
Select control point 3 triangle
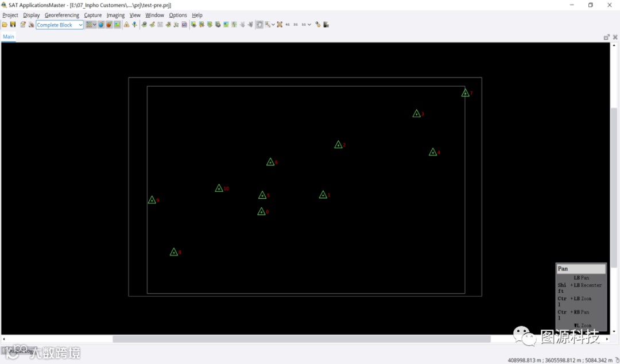(x=416, y=114)
